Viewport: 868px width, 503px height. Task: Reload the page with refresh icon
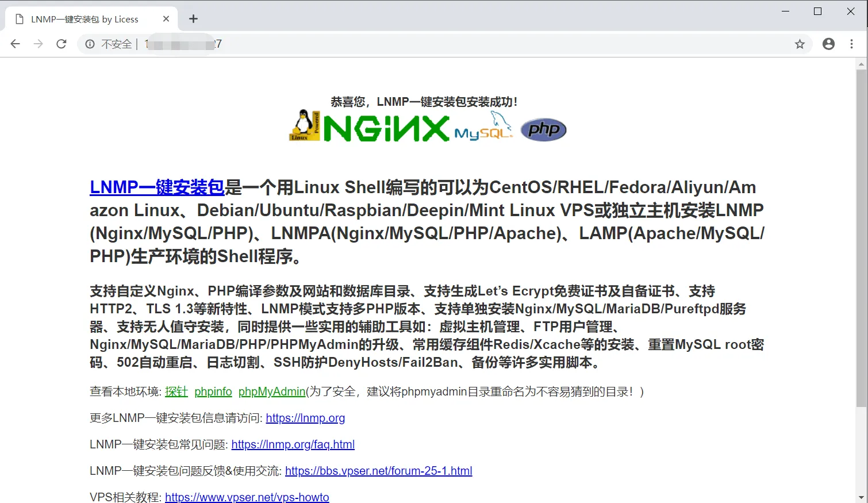coord(62,44)
